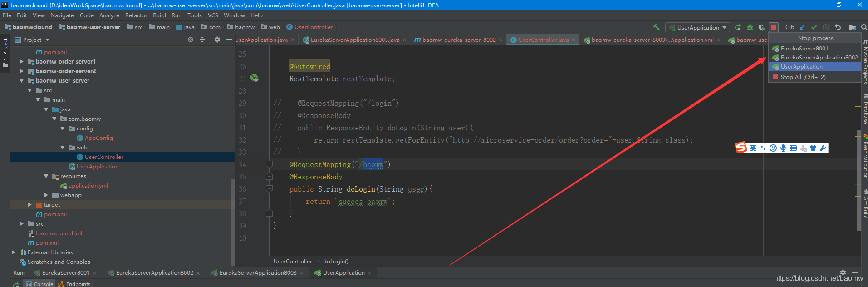Viewport: 868px width, 287px height.
Task: Switch to EurekaServerApplication8003 run tab
Action: pyautogui.click(x=258, y=273)
